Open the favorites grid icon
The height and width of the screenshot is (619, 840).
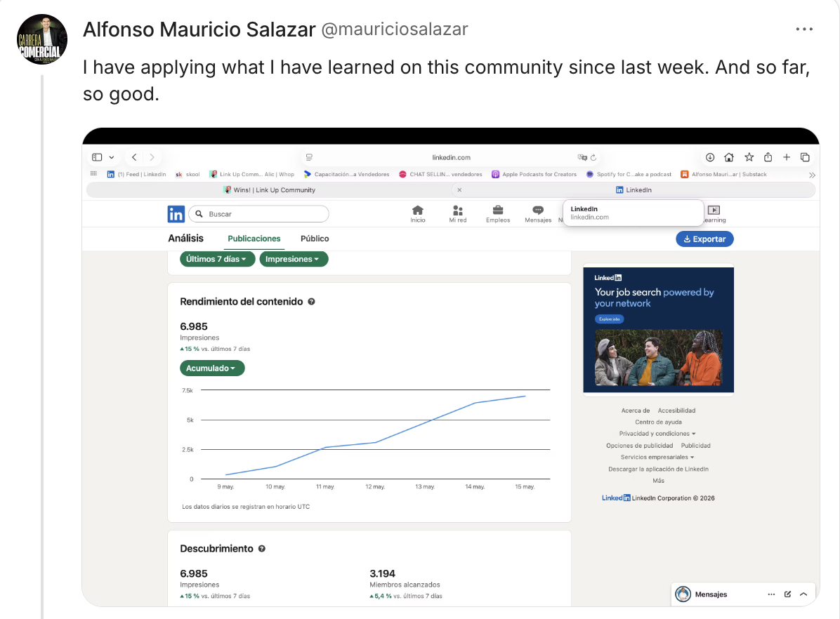pyautogui.click(x=93, y=174)
